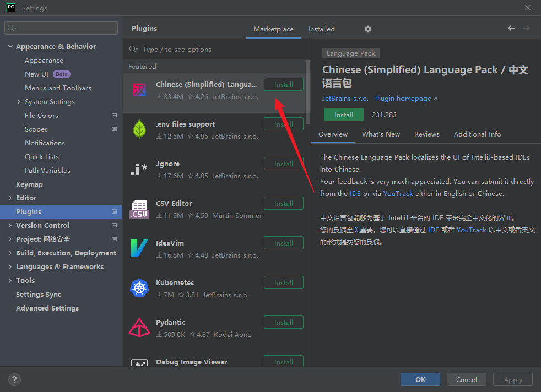Click the Kubernetes plugin icon

coord(139,288)
